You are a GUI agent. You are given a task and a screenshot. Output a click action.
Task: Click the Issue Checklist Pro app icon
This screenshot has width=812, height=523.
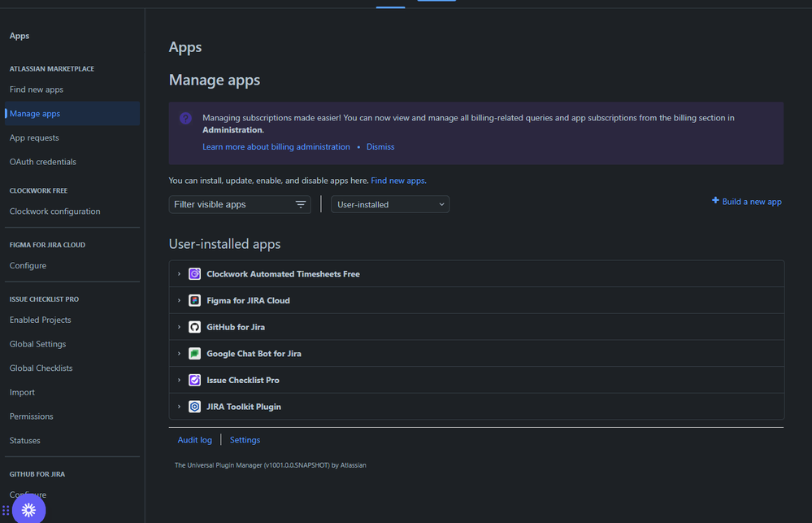click(194, 380)
